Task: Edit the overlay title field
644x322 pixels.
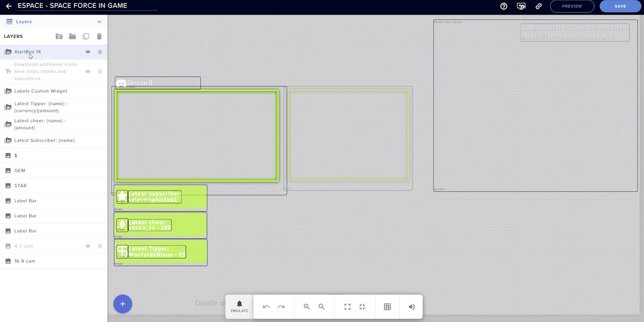Action: pos(88,6)
